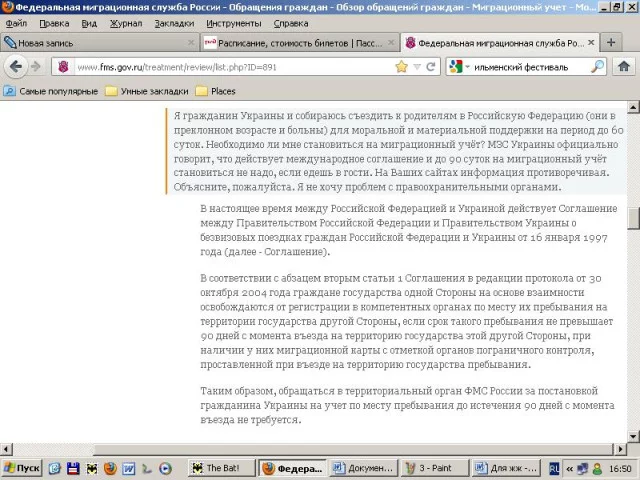Image resolution: width=640 pixels, height=480 pixels.
Task: Select the Федеральная миграционная служба tab
Action: point(500,42)
